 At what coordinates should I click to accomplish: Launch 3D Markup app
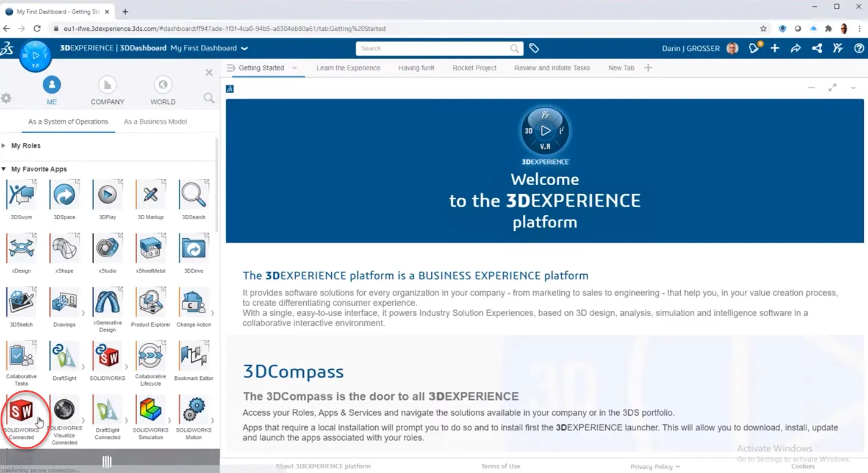(151, 195)
